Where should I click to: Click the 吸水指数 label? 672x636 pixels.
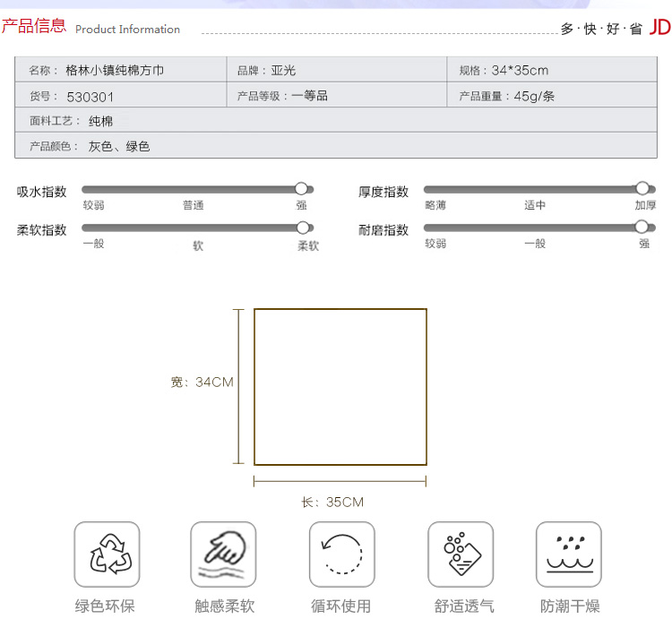pos(41,192)
